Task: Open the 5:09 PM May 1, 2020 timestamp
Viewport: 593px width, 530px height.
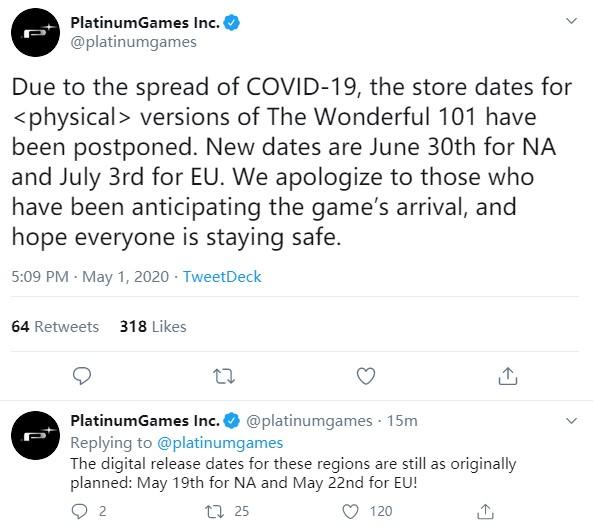Action: [x=90, y=277]
